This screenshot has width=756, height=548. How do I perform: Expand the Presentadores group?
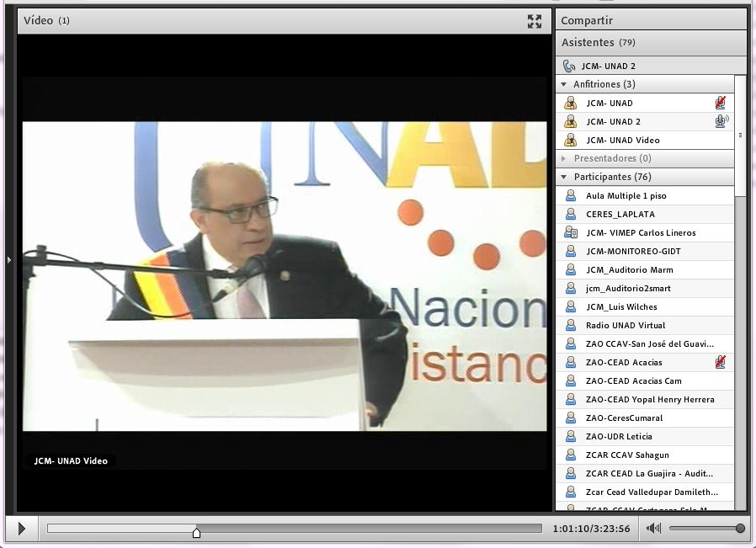click(x=563, y=158)
